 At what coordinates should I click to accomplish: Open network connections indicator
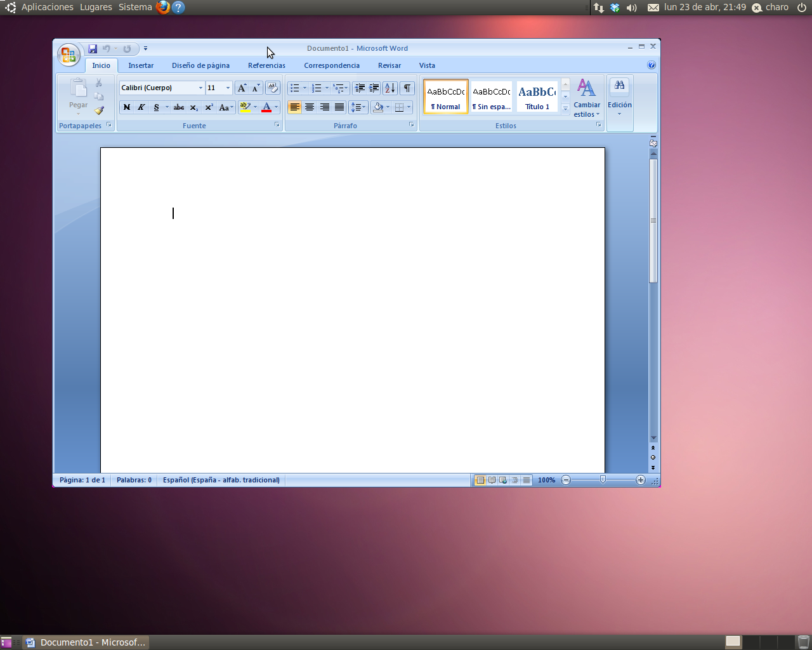click(599, 8)
